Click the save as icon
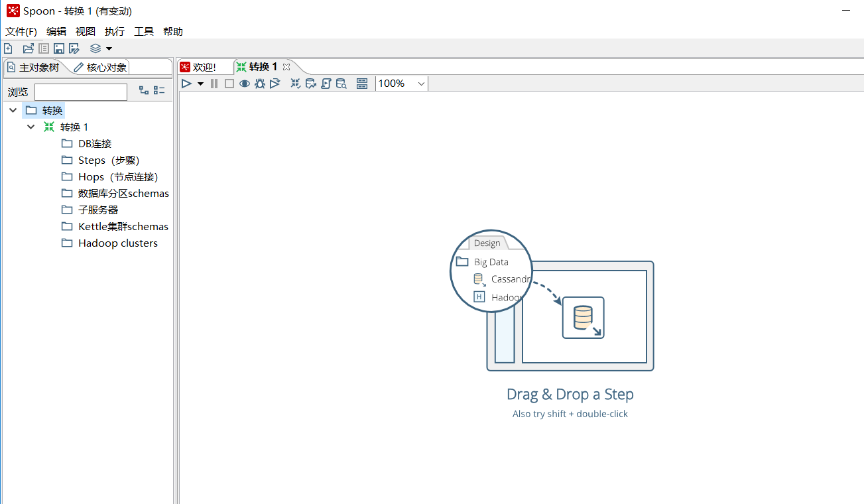The width and height of the screenshot is (864, 504). tap(74, 48)
